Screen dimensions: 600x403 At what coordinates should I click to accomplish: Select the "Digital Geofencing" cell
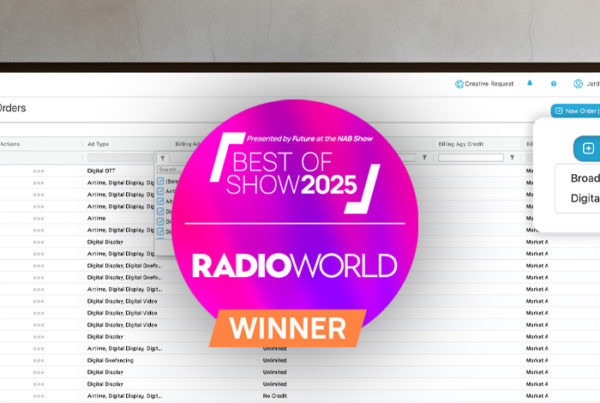[x=110, y=361]
